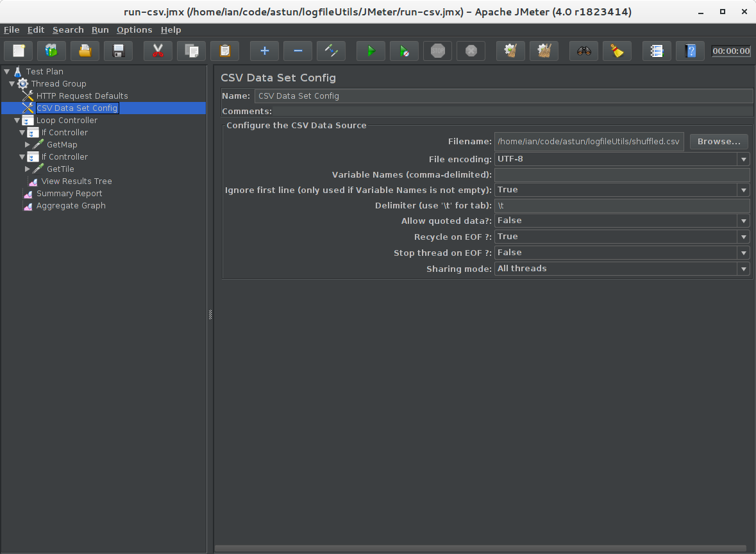This screenshot has height=554, width=756.
Task: Open the Search menu
Action: click(68, 30)
